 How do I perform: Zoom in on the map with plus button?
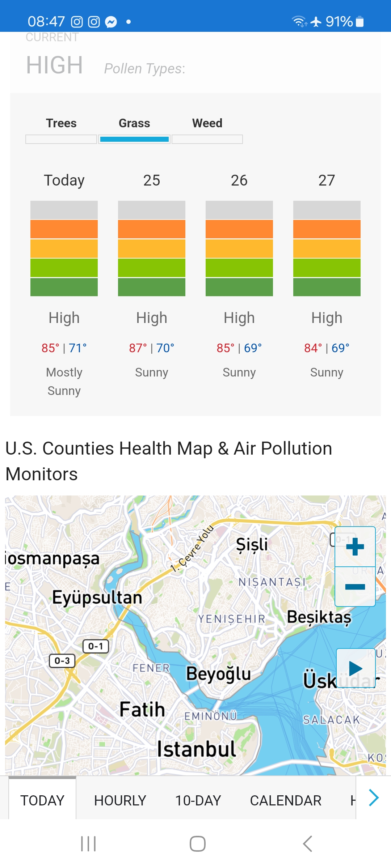coord(355,546)
